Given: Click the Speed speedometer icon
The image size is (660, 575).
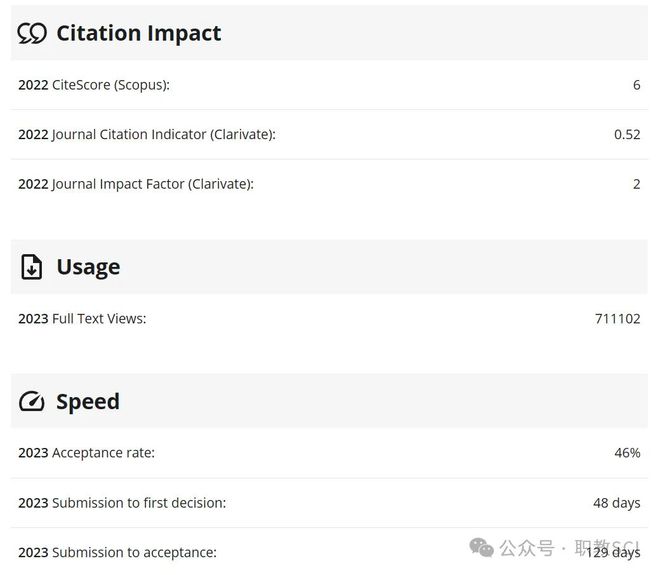Looking at the screenshot, I should (32, 401).
